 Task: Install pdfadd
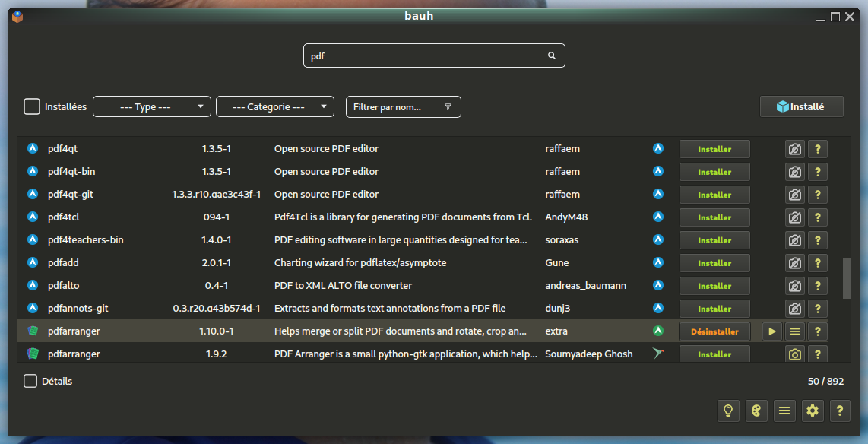coord(714,262)
